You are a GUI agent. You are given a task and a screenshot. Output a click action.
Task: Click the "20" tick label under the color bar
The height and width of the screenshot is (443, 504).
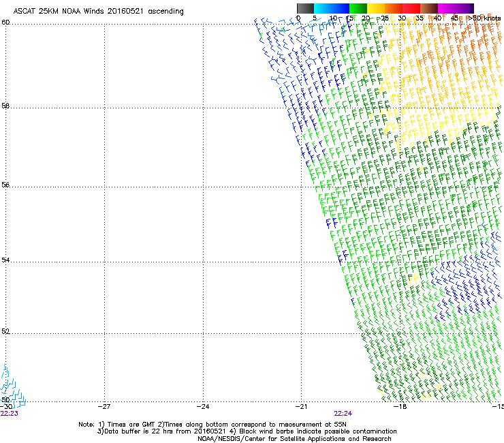(366, 18)
